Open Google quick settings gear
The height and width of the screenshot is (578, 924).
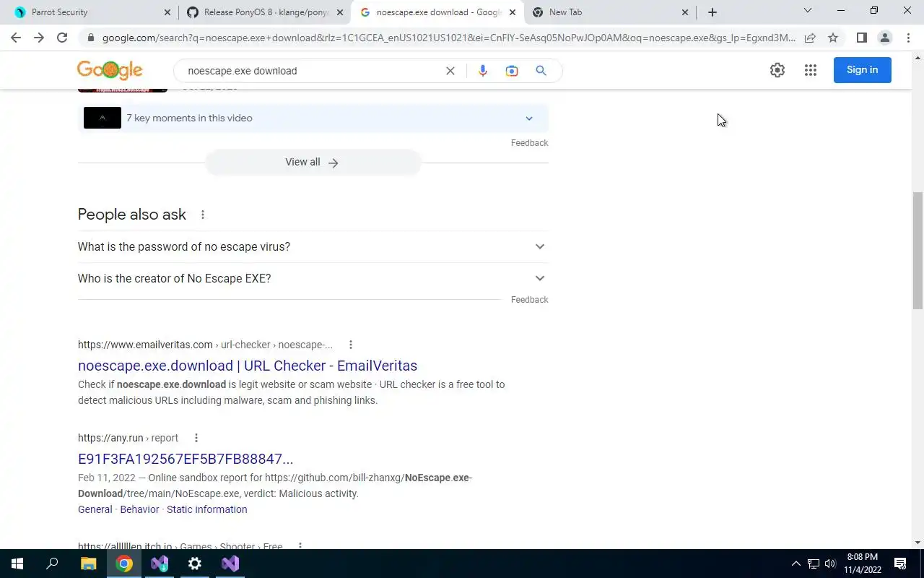coord(777,70)
